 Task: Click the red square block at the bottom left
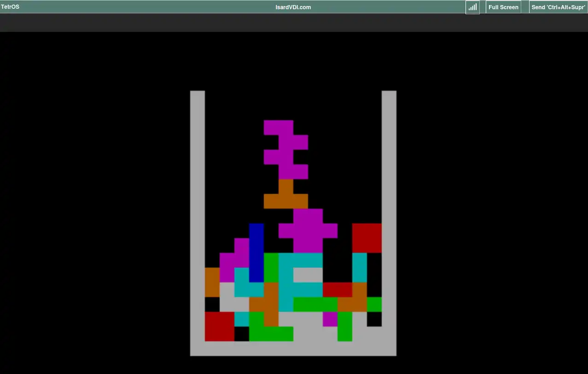[220, 327]
